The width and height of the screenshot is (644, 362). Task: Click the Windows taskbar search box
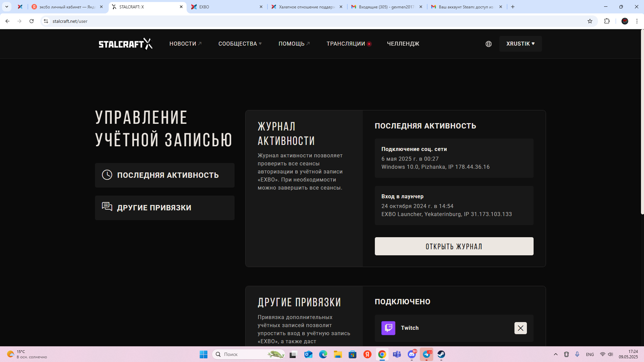tap(249, 354)
